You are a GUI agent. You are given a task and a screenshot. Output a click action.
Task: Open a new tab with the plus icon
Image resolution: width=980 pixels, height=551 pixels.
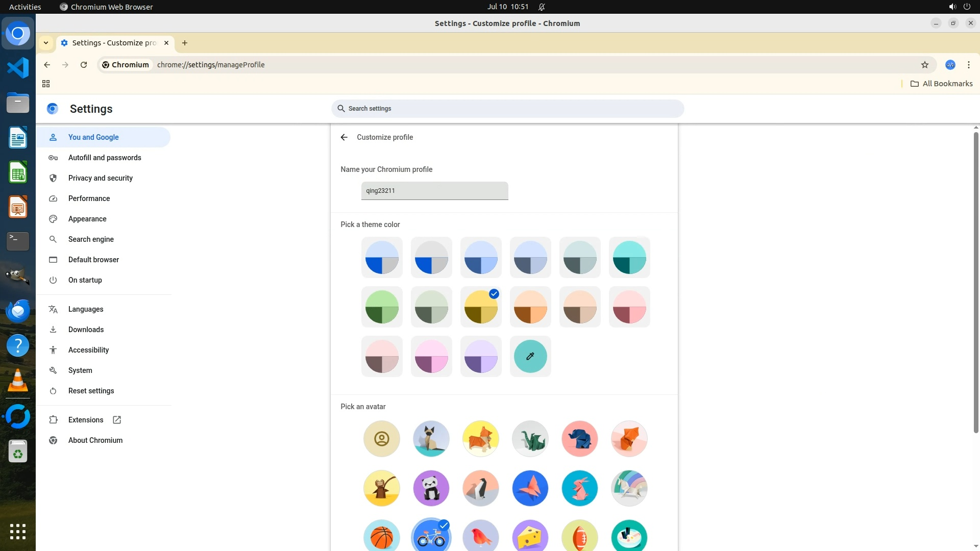coord(185,43)
